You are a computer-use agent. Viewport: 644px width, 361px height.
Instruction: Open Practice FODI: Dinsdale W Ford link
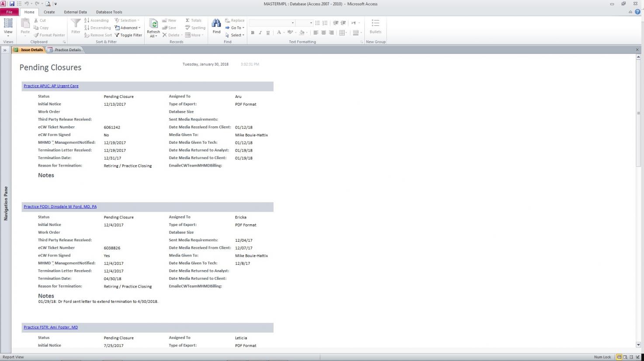[x=60, y=207]
